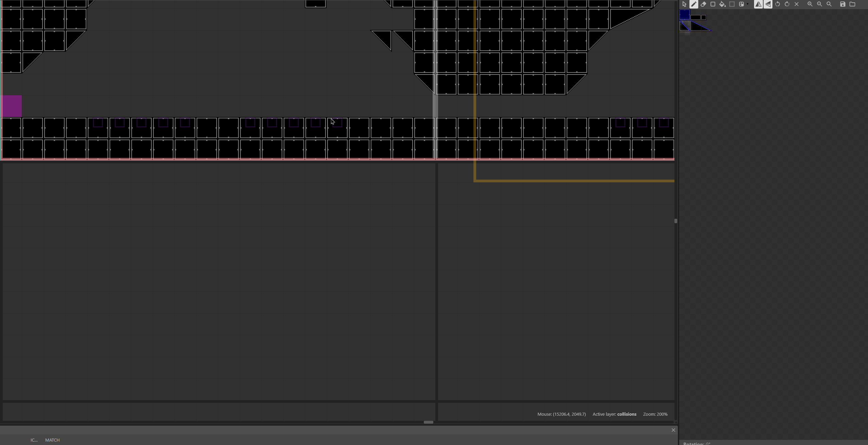Switch to the MATCH tab
868x445 pixels.
coord(52,440)
